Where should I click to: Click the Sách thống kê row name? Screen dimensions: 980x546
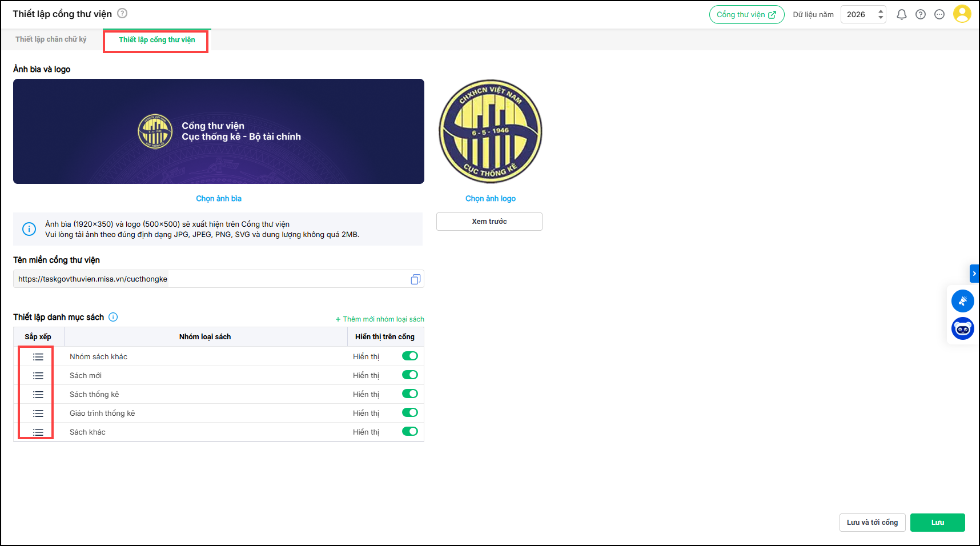pos(94,395)
